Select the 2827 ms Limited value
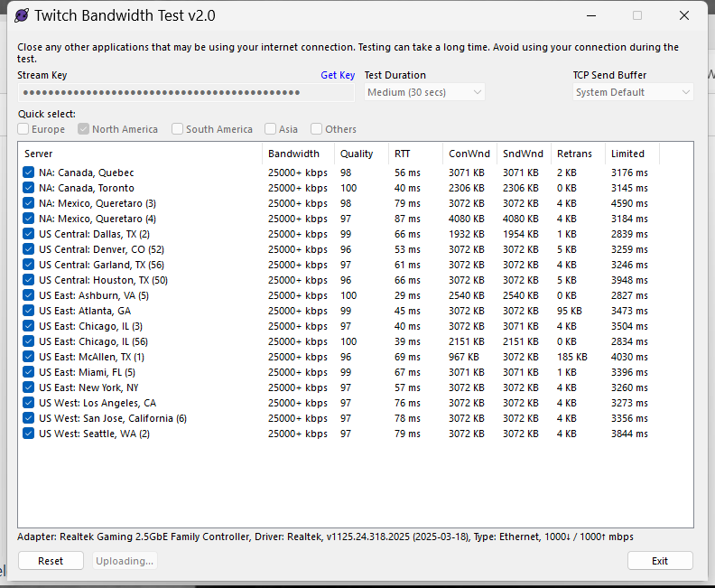715x588 pixels. (x=629, y=295)
